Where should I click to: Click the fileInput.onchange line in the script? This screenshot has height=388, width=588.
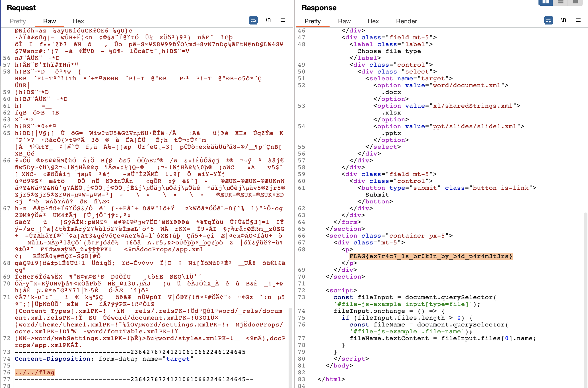(389, 311)
